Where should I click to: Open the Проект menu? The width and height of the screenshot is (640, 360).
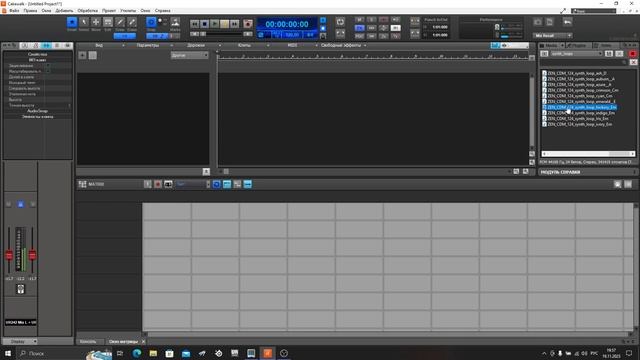[109, 11]
